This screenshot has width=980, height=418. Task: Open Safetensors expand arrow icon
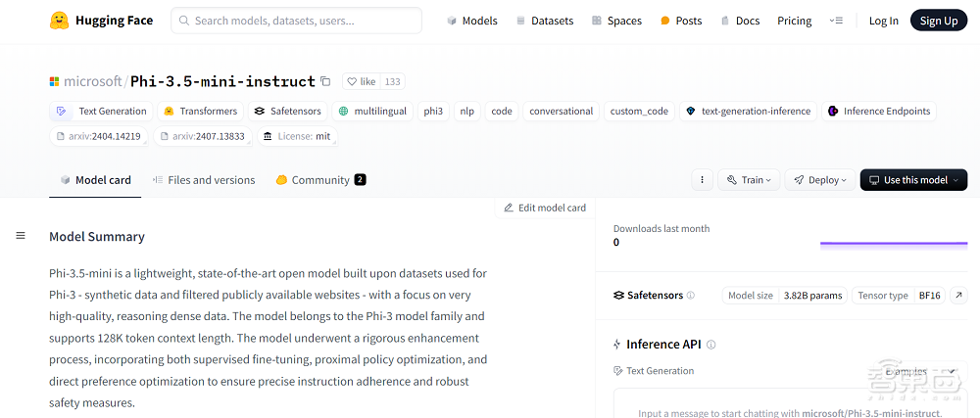(x=959, y=296)
